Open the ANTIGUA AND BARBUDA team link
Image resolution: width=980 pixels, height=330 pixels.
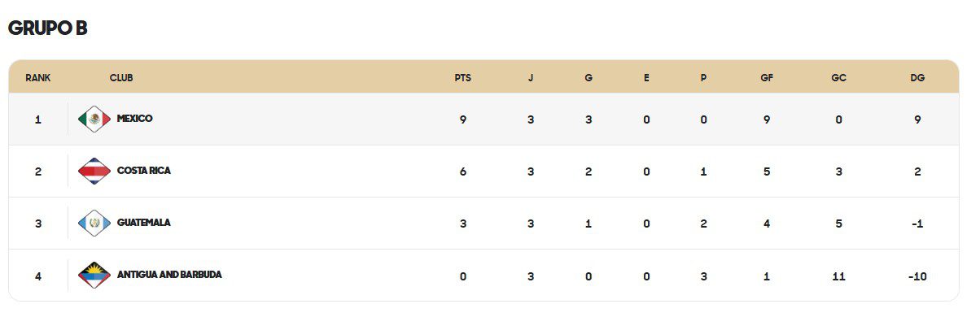169,275
